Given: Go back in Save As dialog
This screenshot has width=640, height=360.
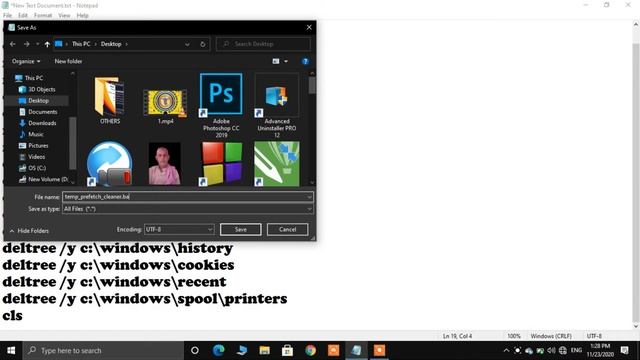Looking at the screenshot, I should (13, 44).
